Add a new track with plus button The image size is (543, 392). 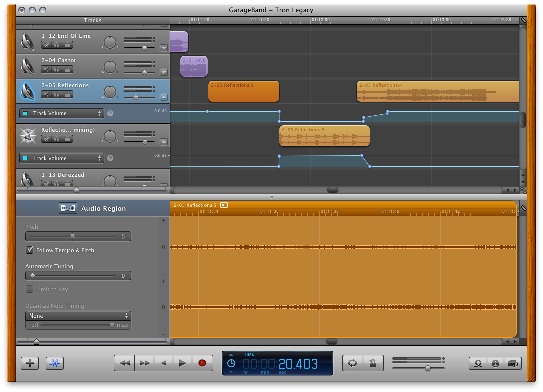pos(30,363)
